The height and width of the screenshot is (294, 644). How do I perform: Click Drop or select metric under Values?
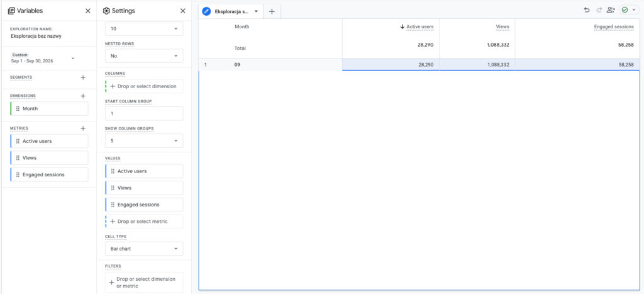tap(144, 221)
